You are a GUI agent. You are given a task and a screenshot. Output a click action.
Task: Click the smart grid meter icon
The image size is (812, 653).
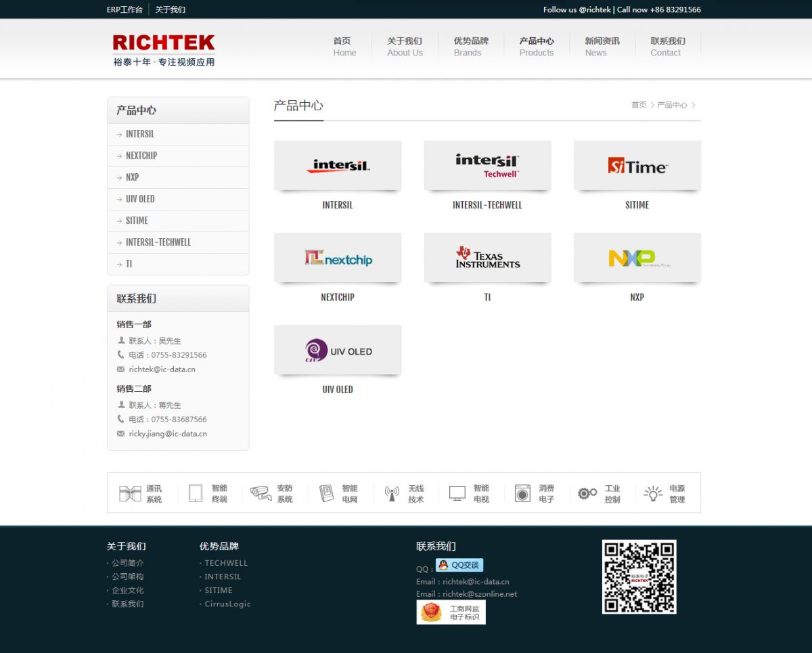326,493
